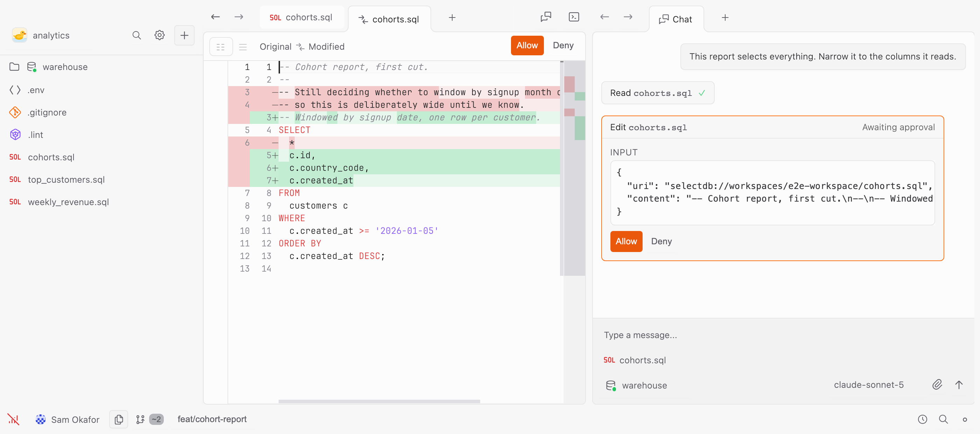Open the .lint file
980x434 pixels.
point(101,135)
